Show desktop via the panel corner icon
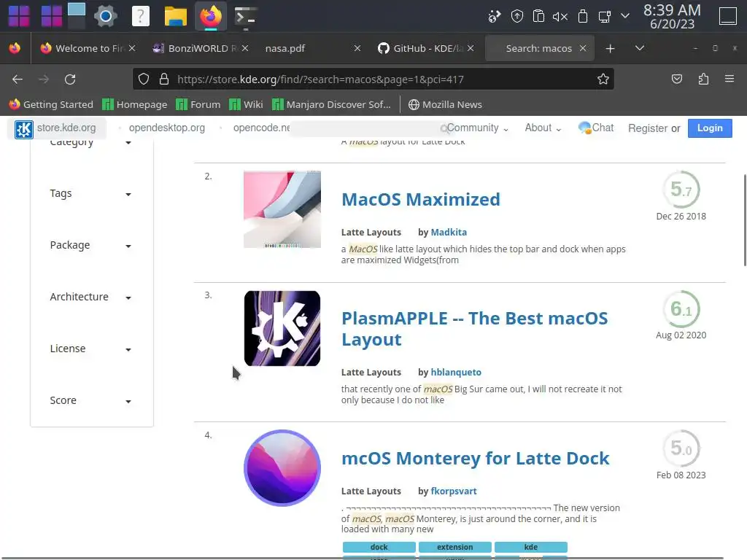747x560 pixels. 727,16
